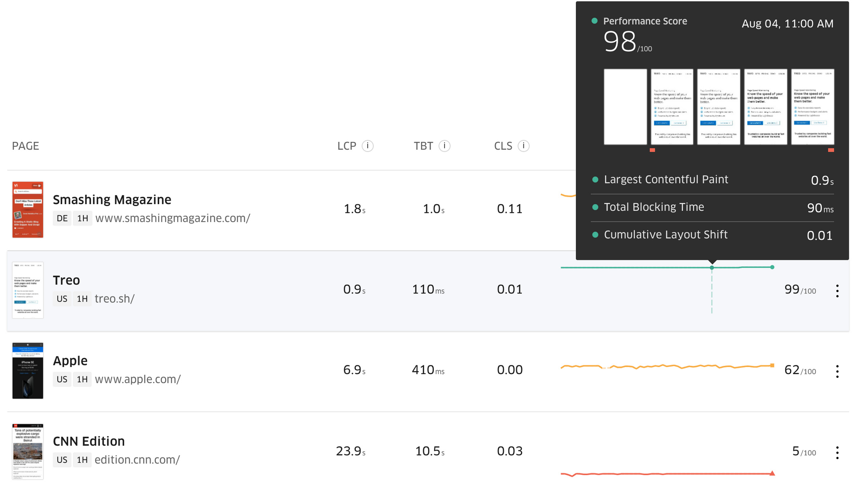Select the orange endpoint on Apple's score chart
Image resolution: width=852 pixels, height=504 pixels.
tap(772, 365)
